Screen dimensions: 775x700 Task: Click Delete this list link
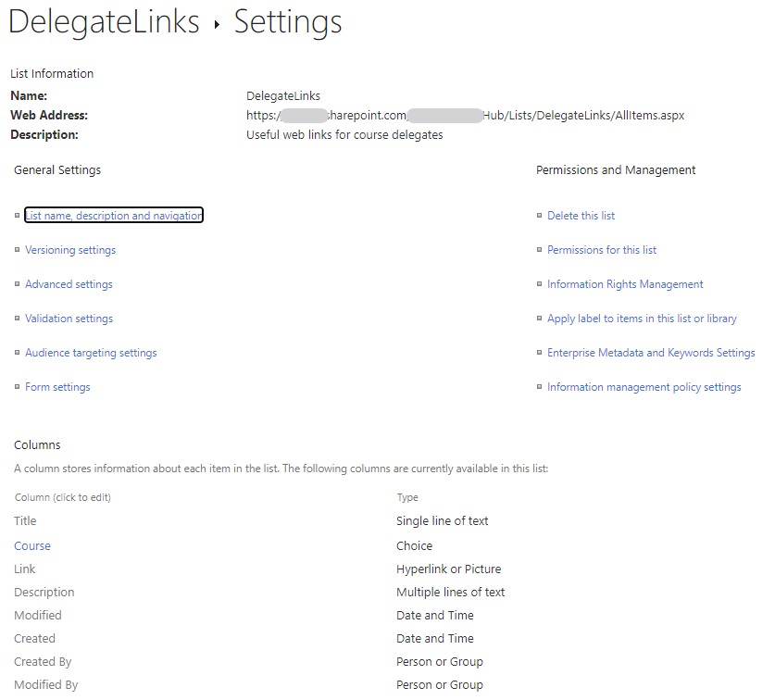pos(581,216)
